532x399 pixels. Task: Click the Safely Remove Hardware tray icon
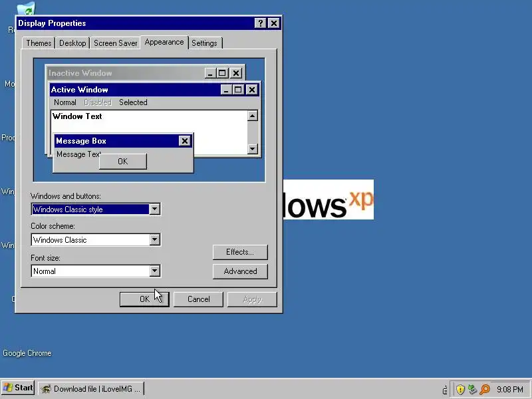click(x=472, y=389)
